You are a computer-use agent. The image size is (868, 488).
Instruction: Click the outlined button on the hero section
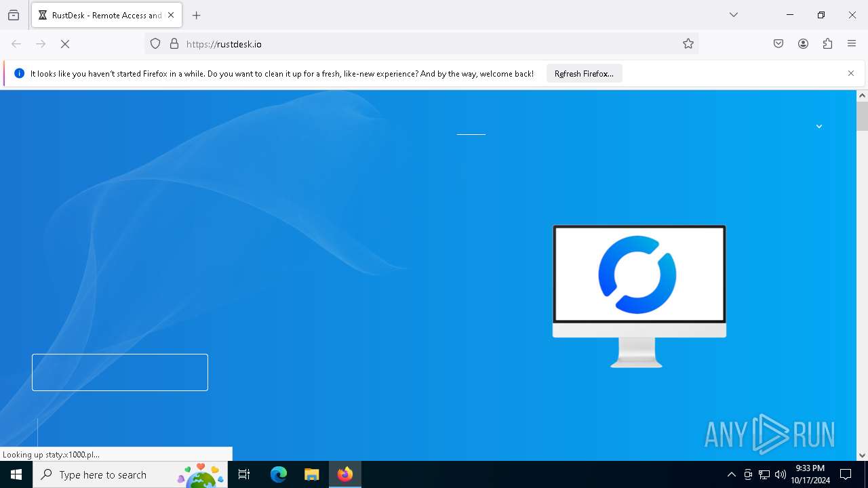point(120,372)
